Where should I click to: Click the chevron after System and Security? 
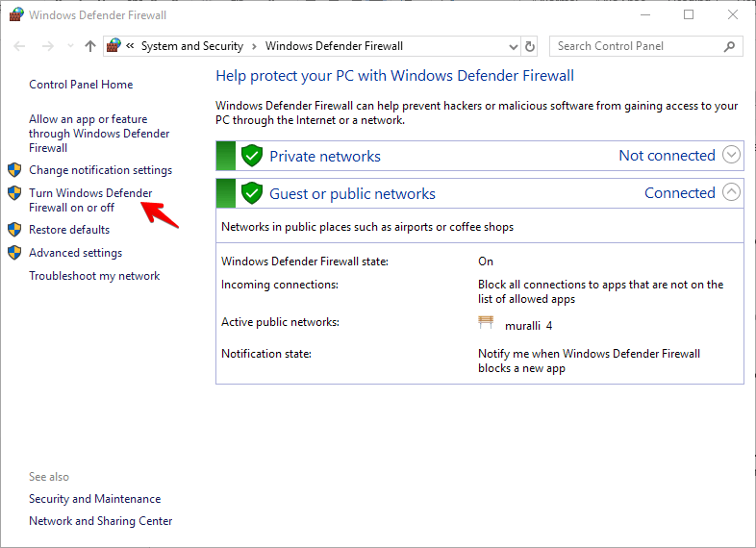254,46
